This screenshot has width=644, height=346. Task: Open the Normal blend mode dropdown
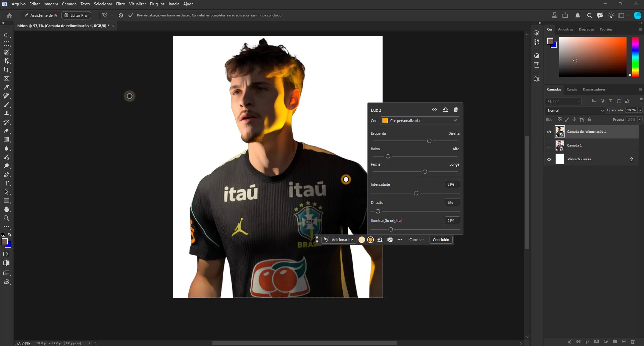pos(575,110)
